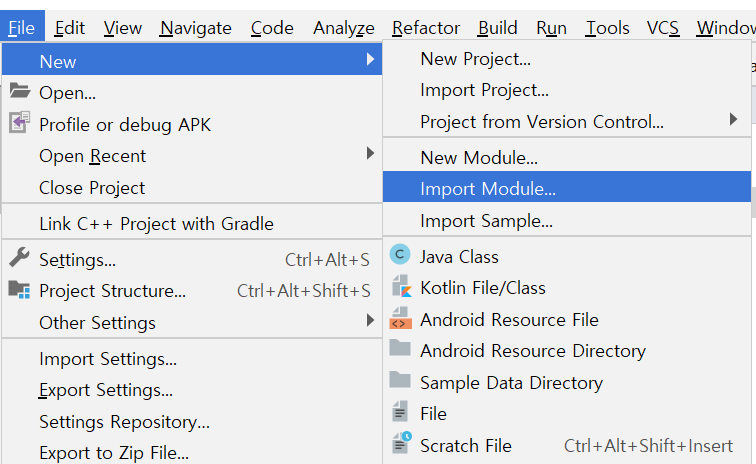The image size is (756, 464).
Task: Expand Project from Version Control arrow
Action: click(733, 119)
